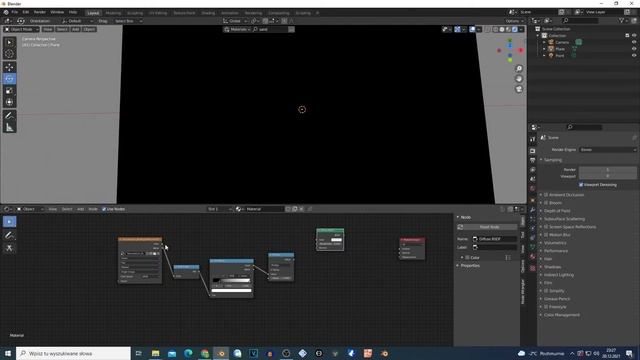Screen dimensions: 640x360
Task: Open Render properties tab
Action: coord(532,151)
